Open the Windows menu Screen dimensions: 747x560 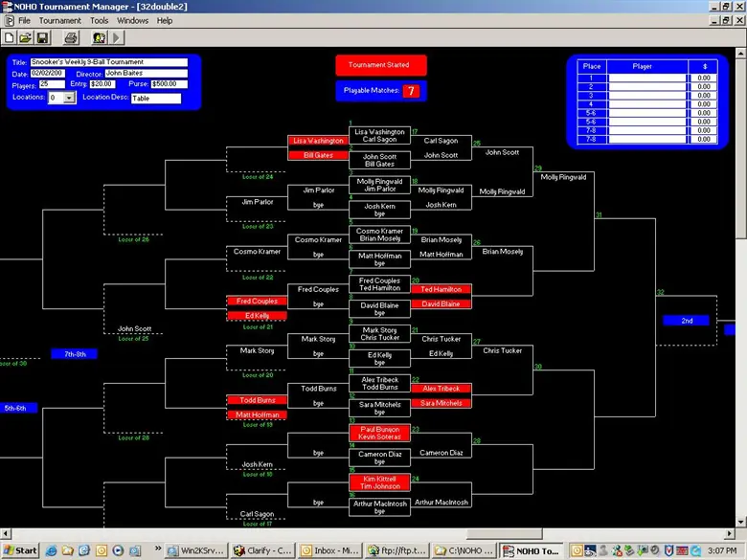(132, 20)
